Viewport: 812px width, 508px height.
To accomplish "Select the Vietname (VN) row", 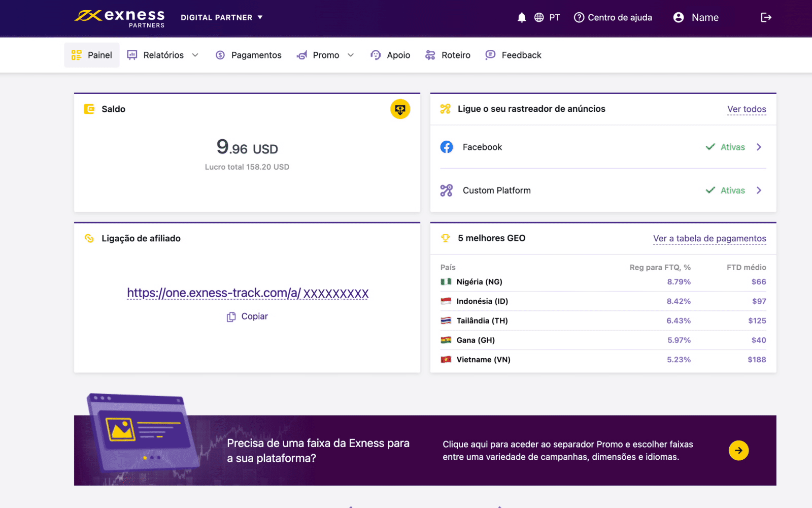I will click(x=603, y=359).
